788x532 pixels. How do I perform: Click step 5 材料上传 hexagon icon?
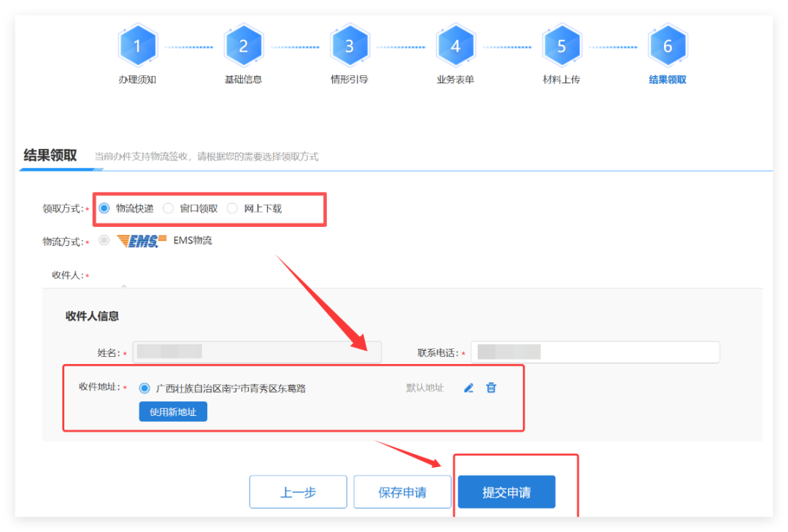561,47
